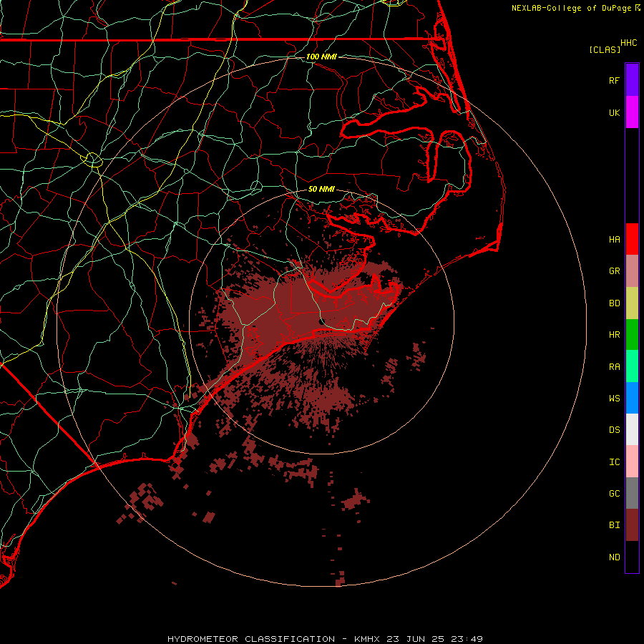The height and width of the screenshot is (644, 644).
Task: Click the ND black legend swatch
Action: click(x=632, y=557)
